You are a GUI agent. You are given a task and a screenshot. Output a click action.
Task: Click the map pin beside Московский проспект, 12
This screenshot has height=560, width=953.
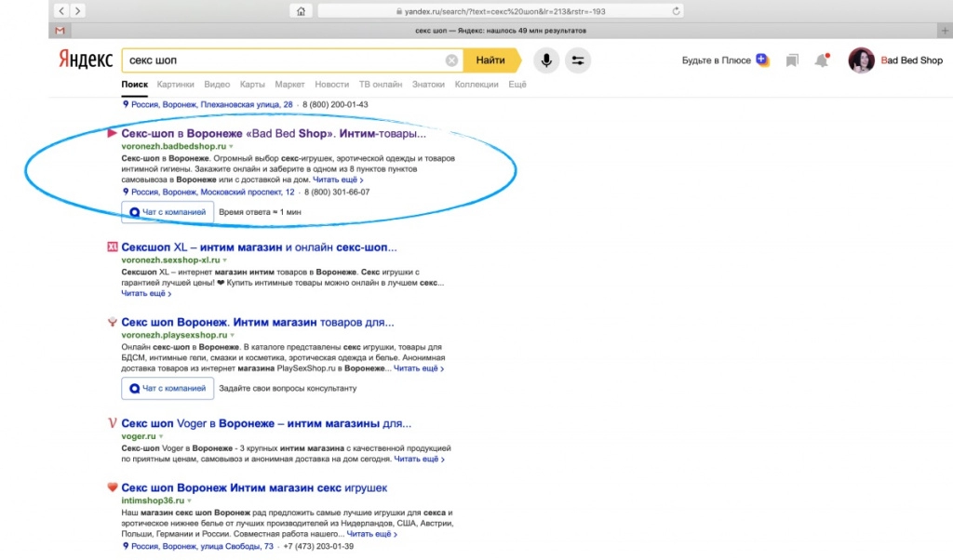pyautogui.click(x=126, y=192)
